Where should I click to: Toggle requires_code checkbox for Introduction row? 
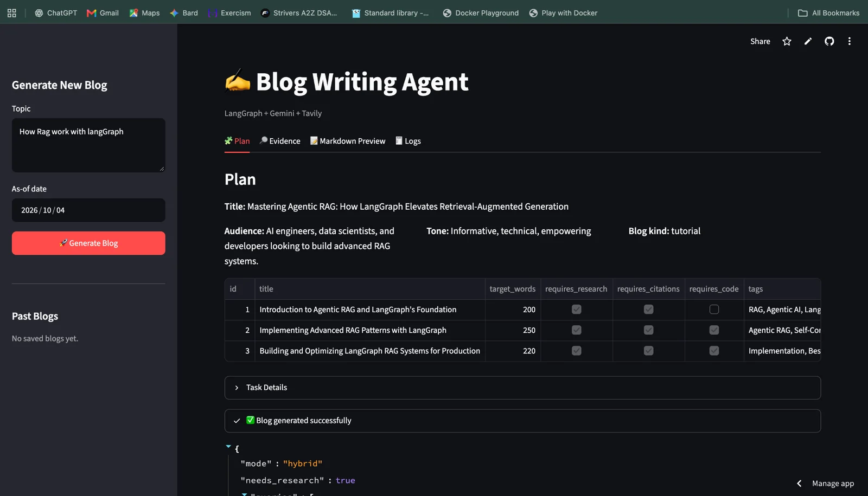pos(714,310)
